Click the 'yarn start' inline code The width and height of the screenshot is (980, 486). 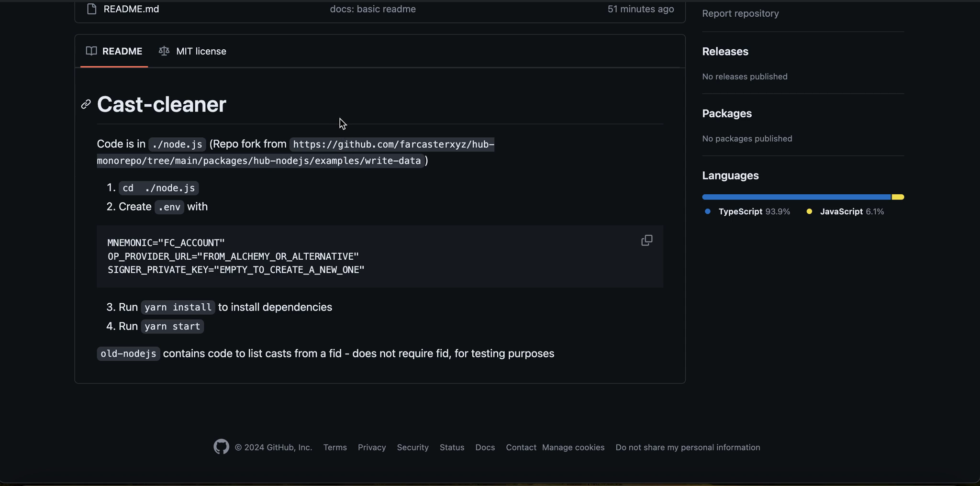tap(172, 327)
